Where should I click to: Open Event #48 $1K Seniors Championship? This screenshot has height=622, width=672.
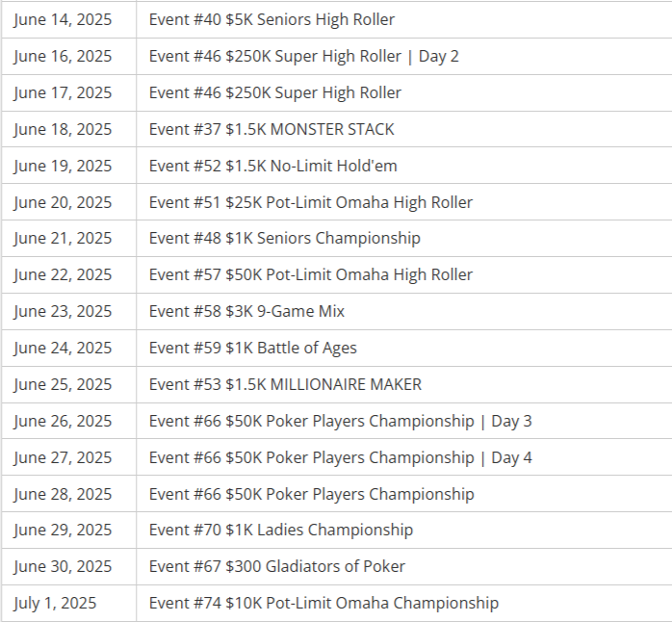click(x=284, y=238)
